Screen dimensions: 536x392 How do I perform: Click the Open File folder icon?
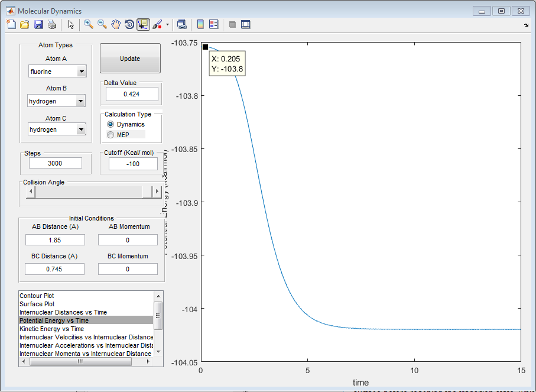click(x=24, y=24)
